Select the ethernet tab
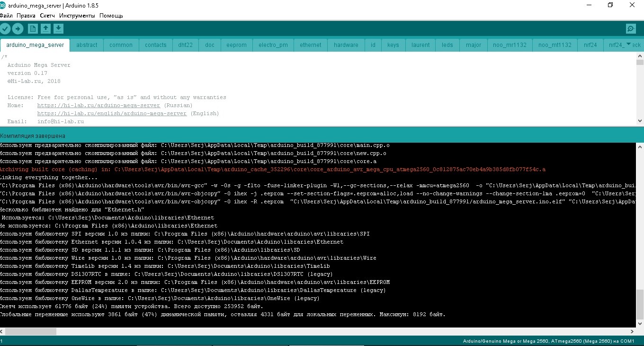 (311, 45)
